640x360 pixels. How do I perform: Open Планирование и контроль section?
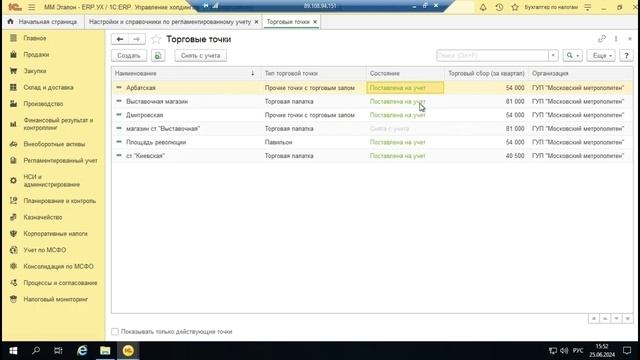[60, 201]
